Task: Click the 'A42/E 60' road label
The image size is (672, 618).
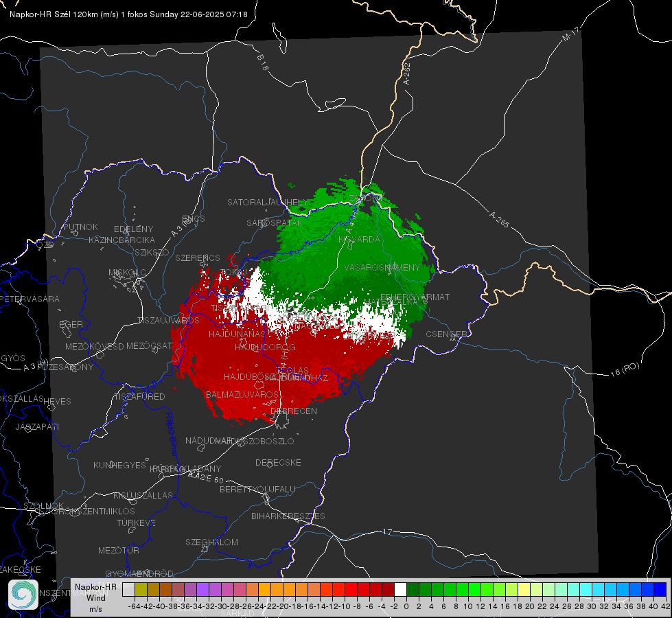Action: 206,477
